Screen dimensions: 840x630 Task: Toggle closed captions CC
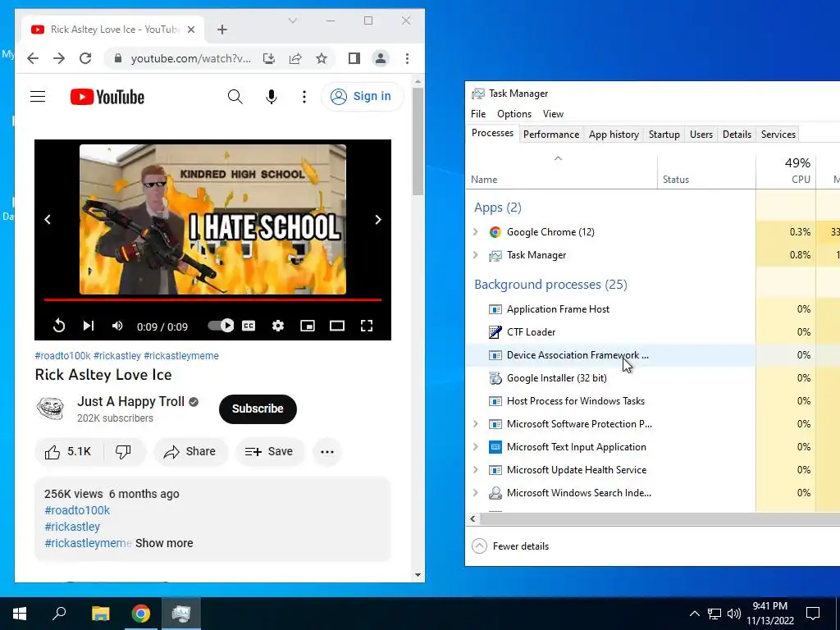pos(249,326)
